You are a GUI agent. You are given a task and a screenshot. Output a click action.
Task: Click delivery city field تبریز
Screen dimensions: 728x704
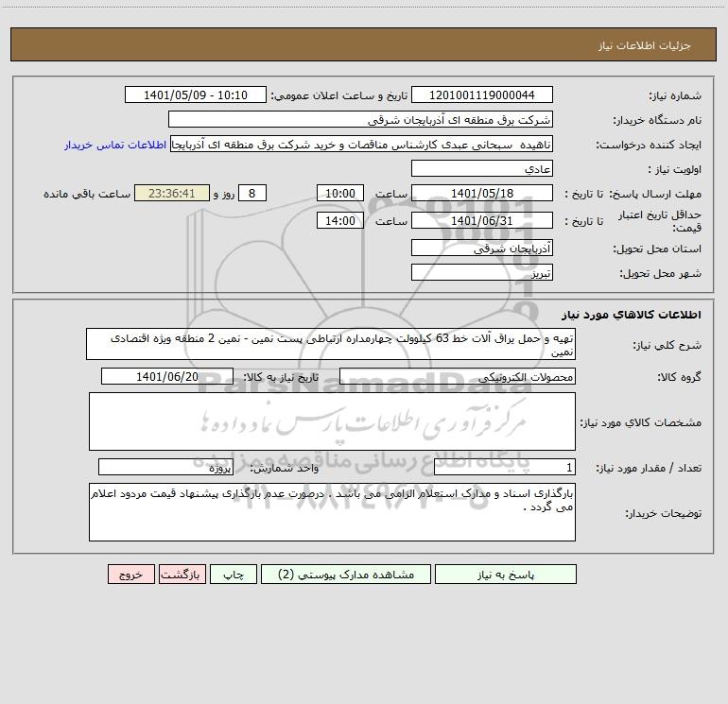[482, 273]
